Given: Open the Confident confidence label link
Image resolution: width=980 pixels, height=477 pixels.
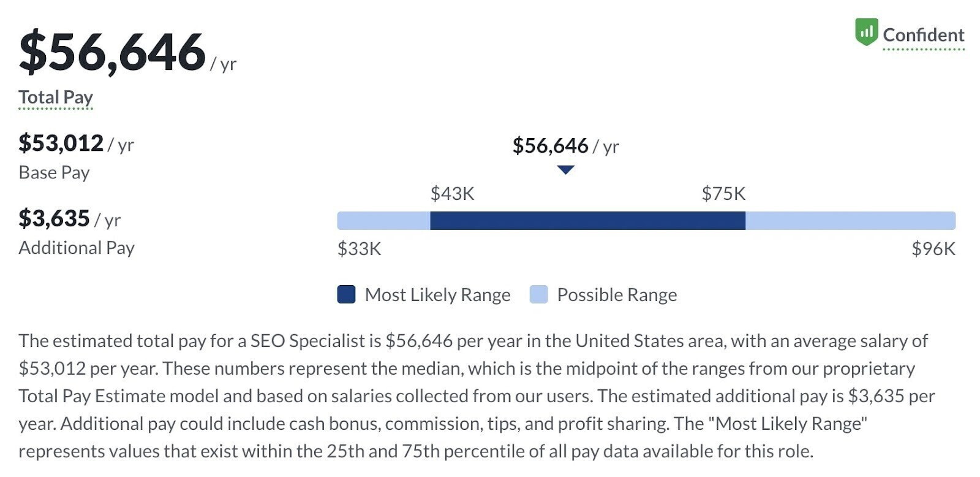Looking at the screenshot, I should (x=923, y=35).
